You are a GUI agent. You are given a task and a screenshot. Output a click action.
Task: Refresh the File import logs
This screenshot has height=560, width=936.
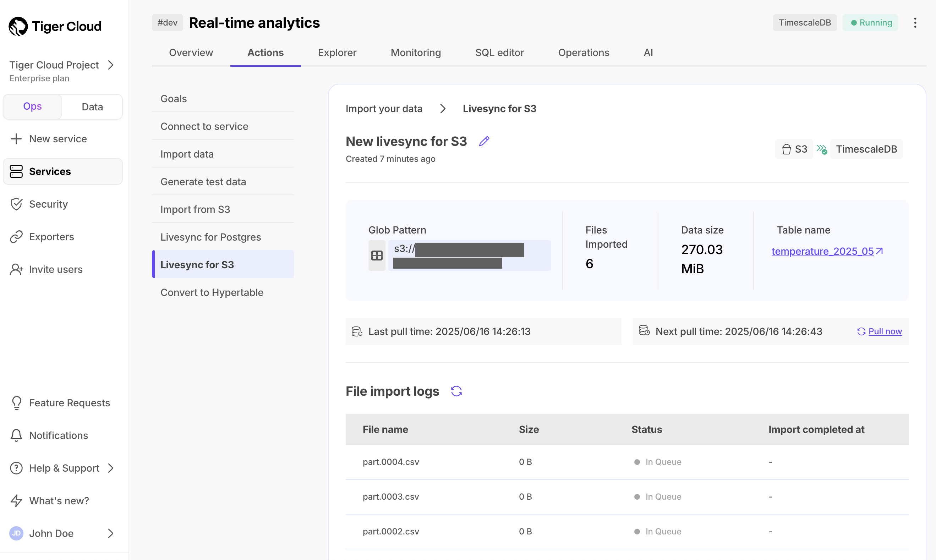[456, 391]
